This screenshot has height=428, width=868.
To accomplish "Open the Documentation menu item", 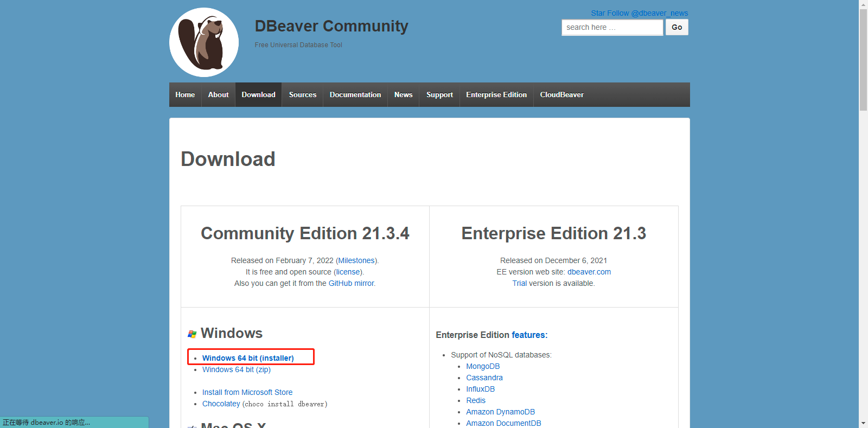I will click(x=355, y=94).
